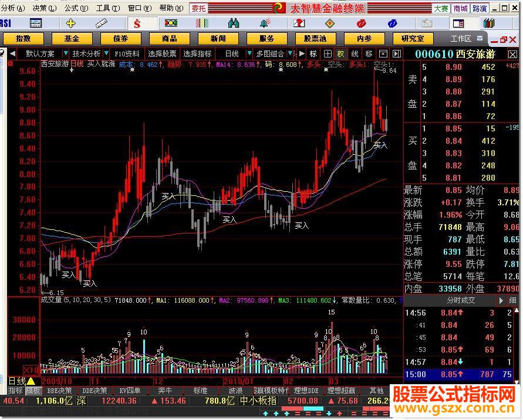Click the 线 line drawing button
The height and width of the screenshot is (420, 523).
[355, 53]
